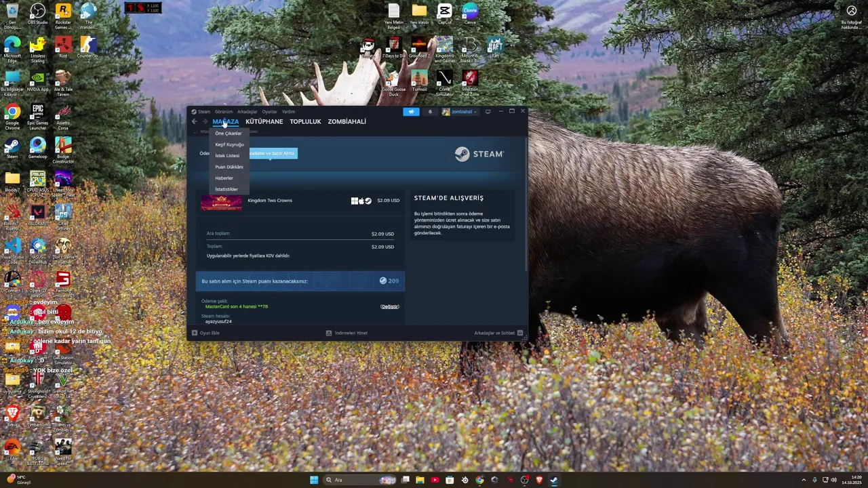Open the Arkadaşlar menu

coord(248,112)
